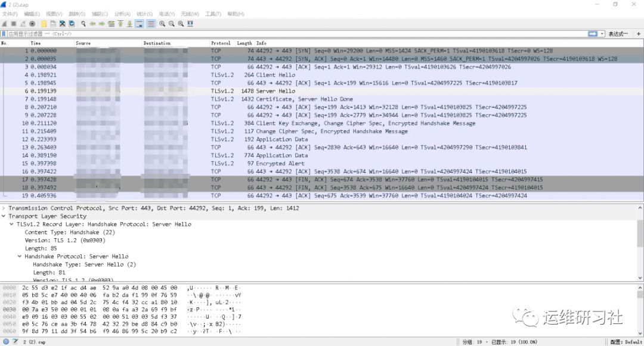Add a filter button with plus icon
Image resolution: width=644 pixels, height=346 pixels.
pos(639,33)
